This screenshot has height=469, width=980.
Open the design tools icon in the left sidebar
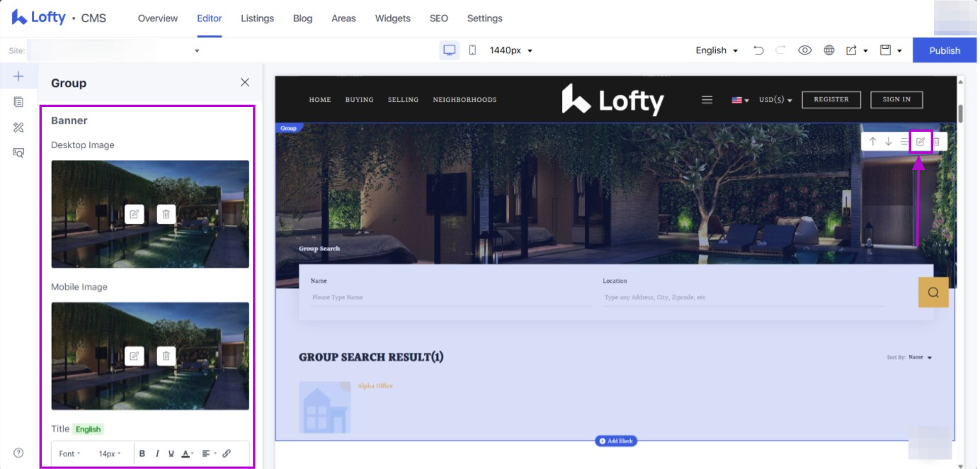[19, 128]
